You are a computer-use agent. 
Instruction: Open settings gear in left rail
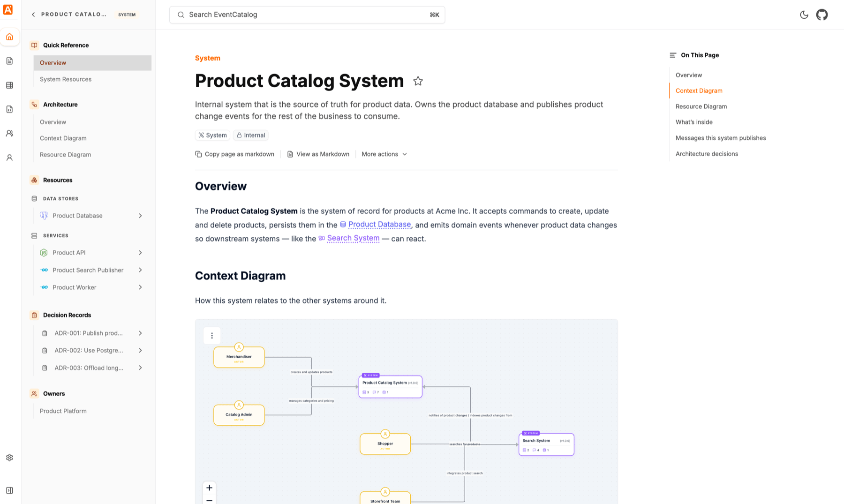click(9, 458)
